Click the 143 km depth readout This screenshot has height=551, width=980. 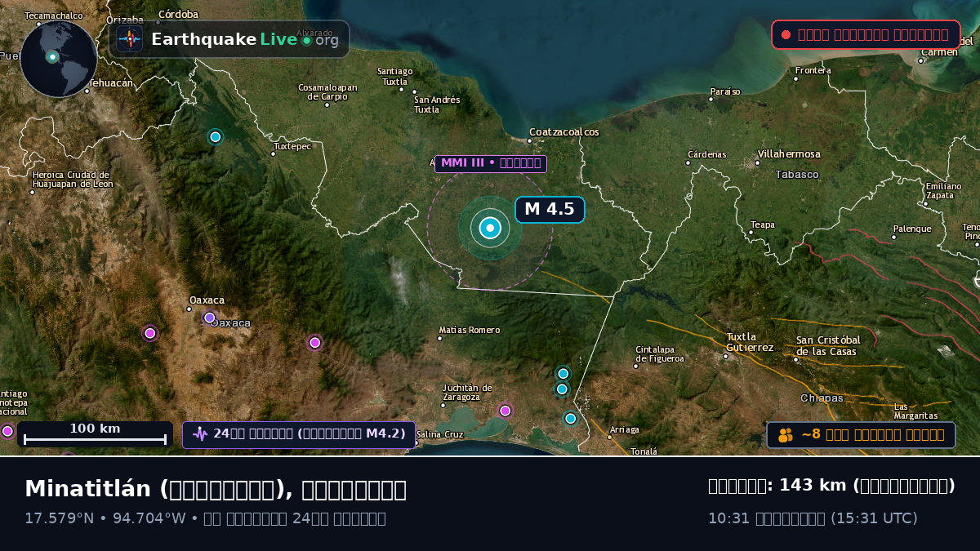(831, 486)
